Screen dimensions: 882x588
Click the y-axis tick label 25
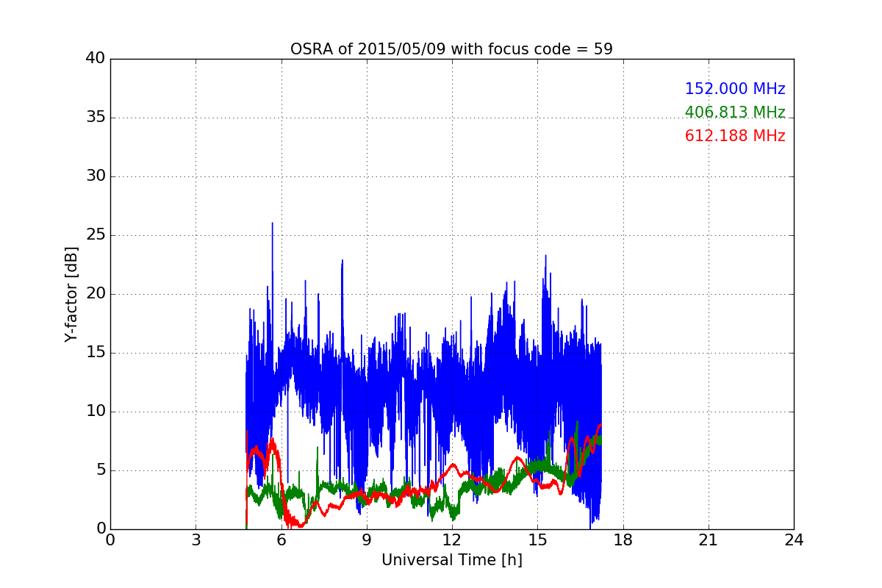pyautogui.click(x=96, y=235)
